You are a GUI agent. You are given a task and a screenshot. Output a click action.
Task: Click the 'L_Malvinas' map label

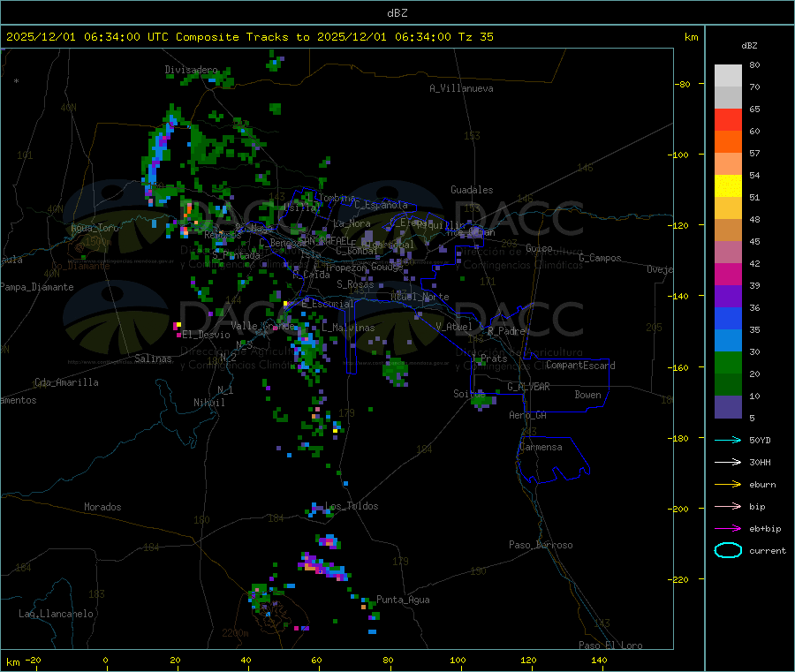pyautogui.click(x=348, y=328)
